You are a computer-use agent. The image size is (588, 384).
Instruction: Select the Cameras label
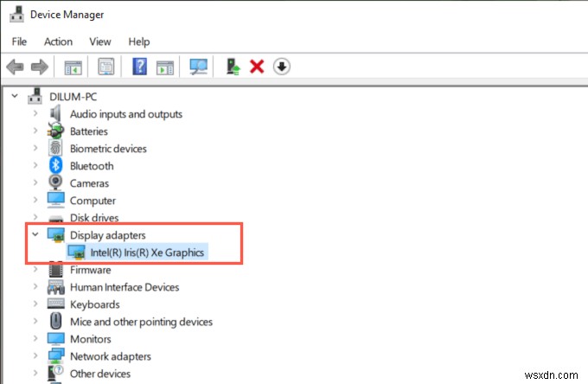89,183
